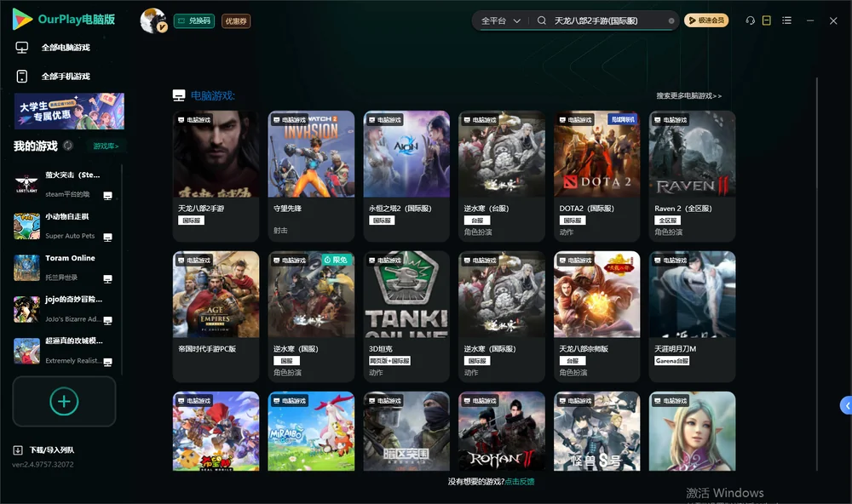Open the 天涯明月刀M game card

click(692, 317)
